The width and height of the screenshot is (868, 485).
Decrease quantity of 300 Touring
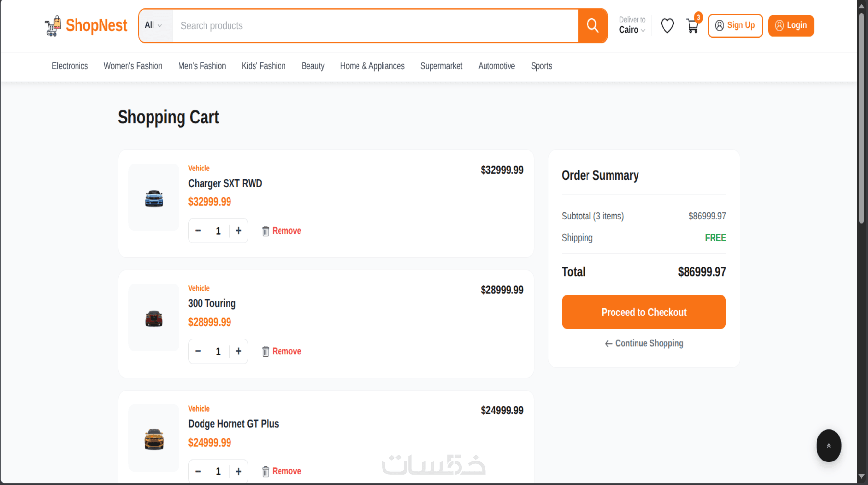pyautogui.click(x=198, y=351)
